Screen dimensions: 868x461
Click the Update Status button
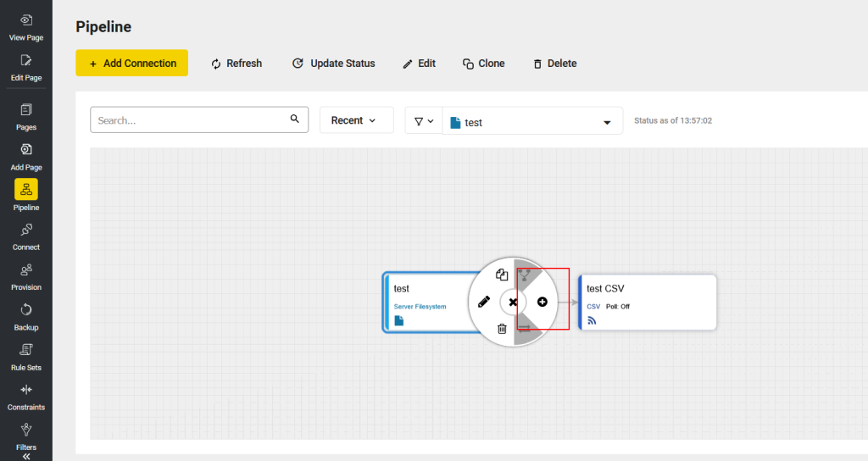pos(333,64)
